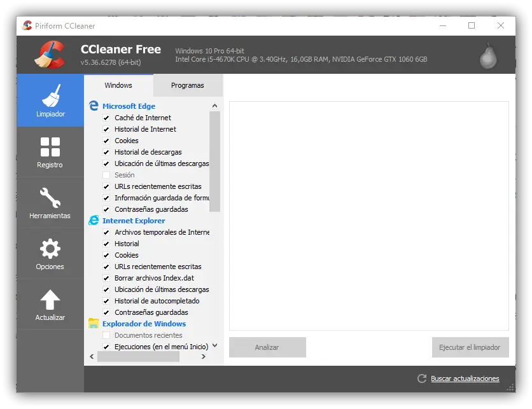Viewport: 532px width, 409px height.
Task: Click the vertical scrollbar thumb
Action: [x=214, y=162]
